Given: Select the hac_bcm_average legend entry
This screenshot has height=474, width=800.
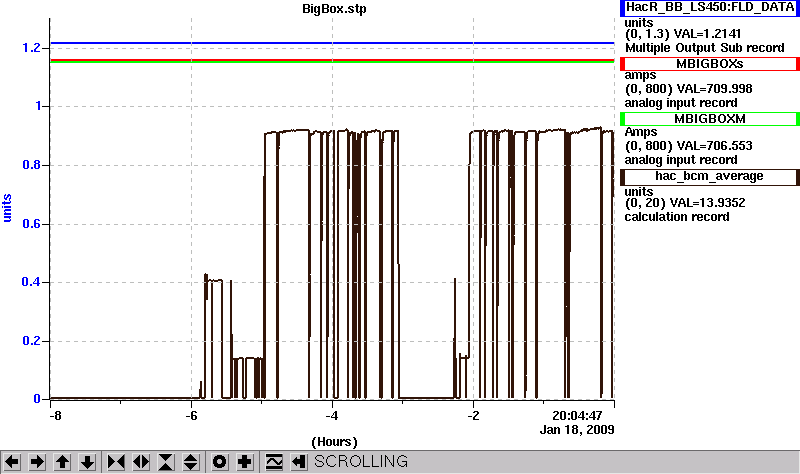Looking at the screenshot, I should pos(710,177).
